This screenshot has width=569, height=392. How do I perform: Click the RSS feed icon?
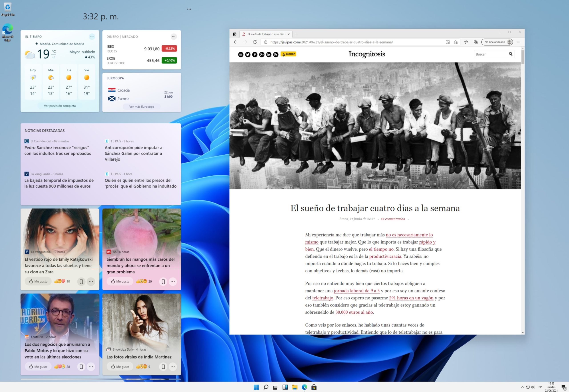[276, 55]
